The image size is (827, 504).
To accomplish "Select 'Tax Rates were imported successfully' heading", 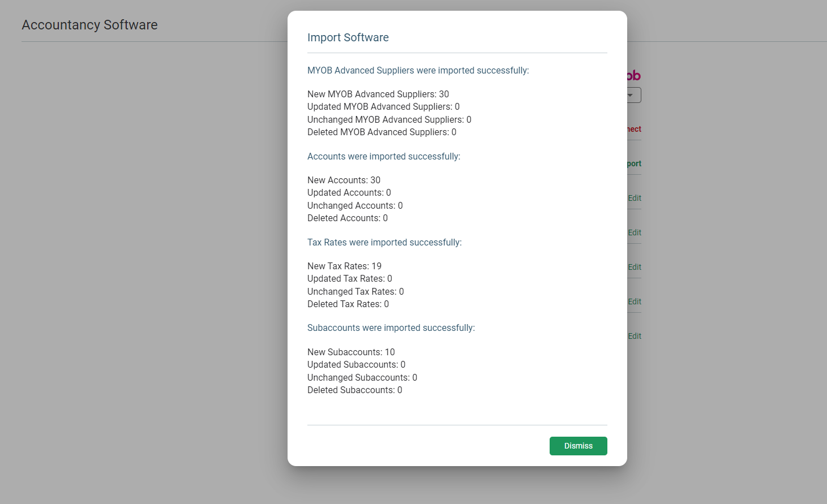I will [384, 242].
